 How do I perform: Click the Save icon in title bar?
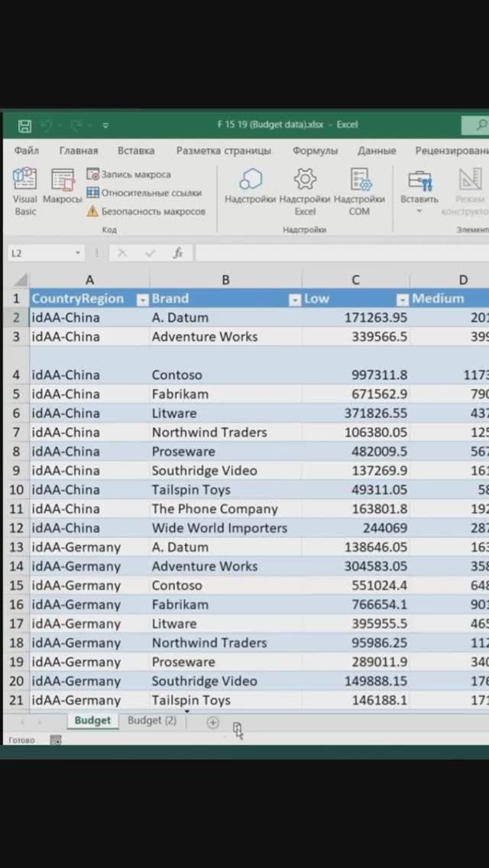click(x=25, y=125)
